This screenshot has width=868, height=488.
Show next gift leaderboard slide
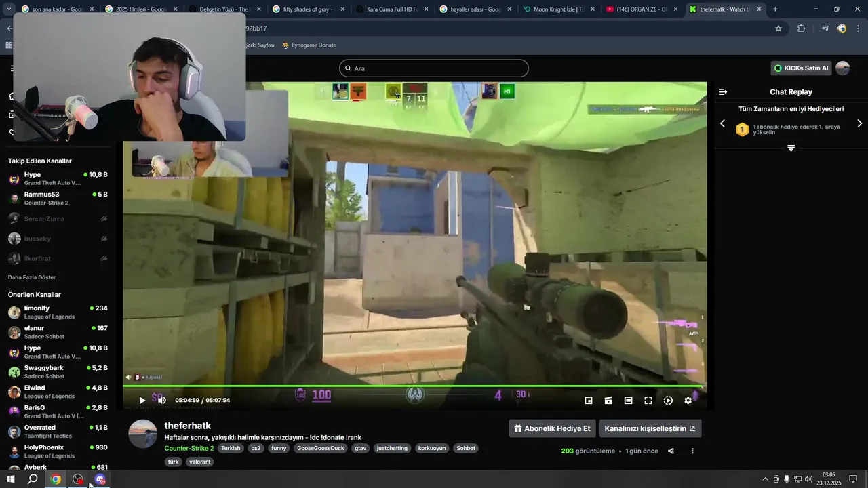pyautogui.click(x=859, y=123)
